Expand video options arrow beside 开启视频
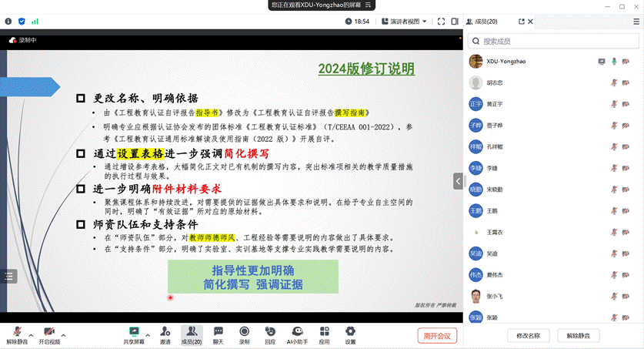Screen dimensions: 644x349 (x=64, y=335)
